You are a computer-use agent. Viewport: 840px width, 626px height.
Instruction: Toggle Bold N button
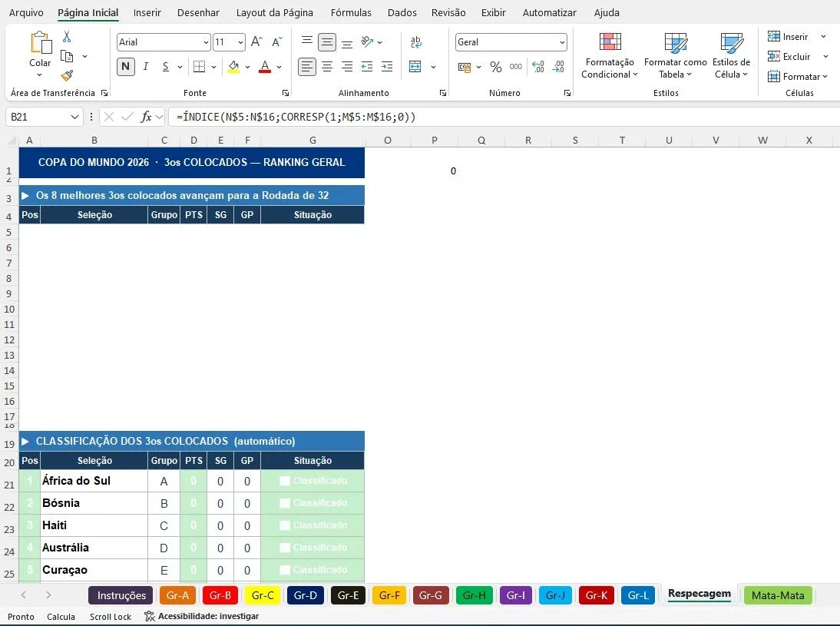[x=125, y=67]
